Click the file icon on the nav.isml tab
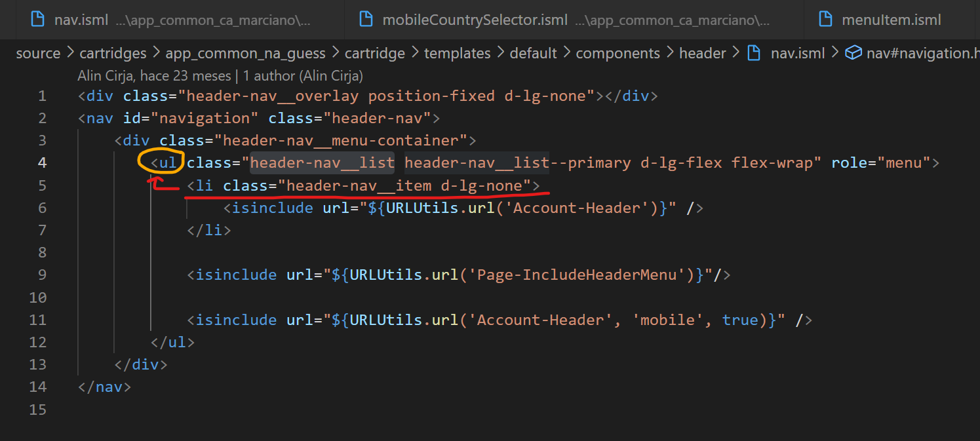This screenshot has height=441, width=980. pos(36,19)
